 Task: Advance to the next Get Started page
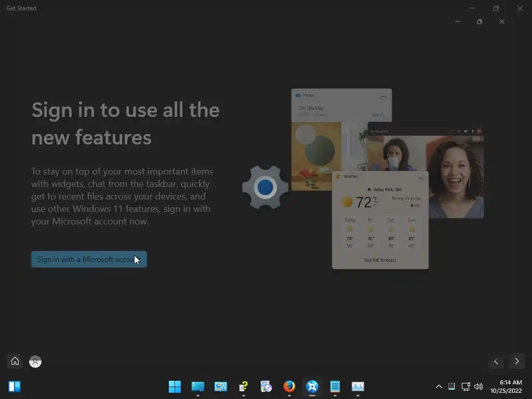tap(517, 362)
